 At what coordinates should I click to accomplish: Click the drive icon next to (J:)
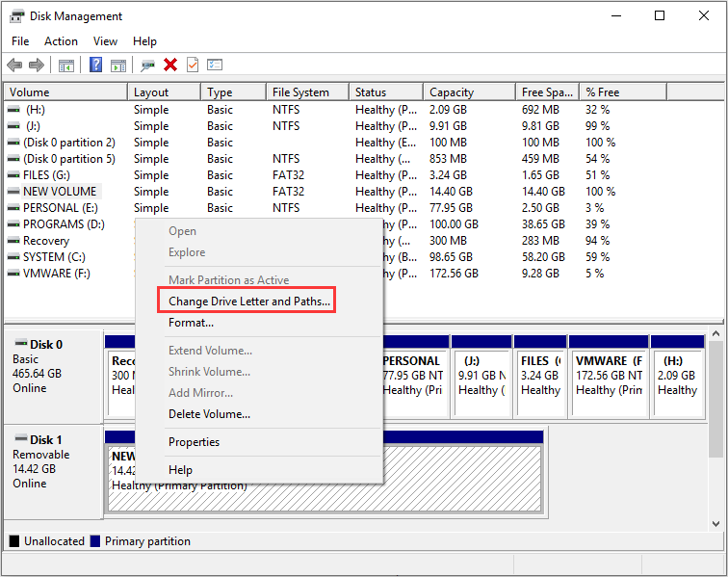[13, 126]
